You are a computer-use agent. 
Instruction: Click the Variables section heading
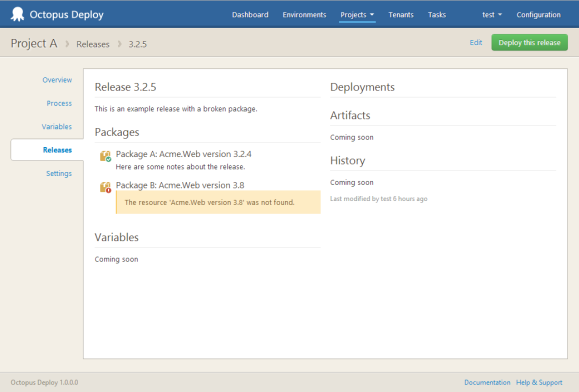coord(116,237)
